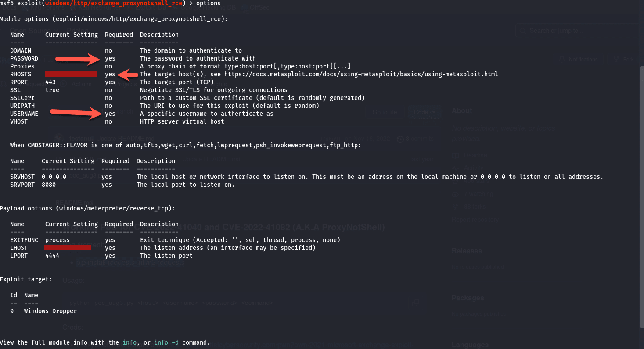Screen dimensions: 644x349
Task: Click 'The target port (TCP)' description
Action: point(177,82)
